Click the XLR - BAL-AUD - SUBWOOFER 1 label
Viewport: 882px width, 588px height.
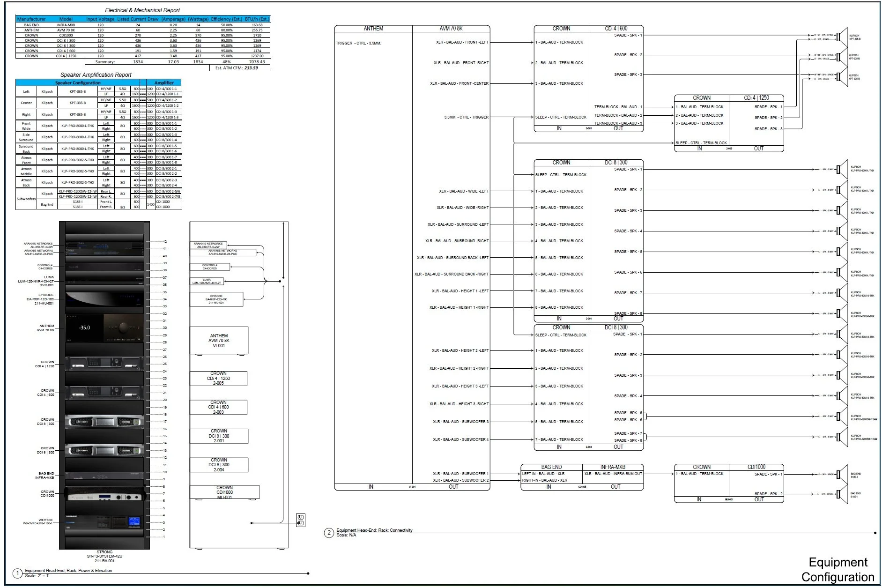point(460,474)
